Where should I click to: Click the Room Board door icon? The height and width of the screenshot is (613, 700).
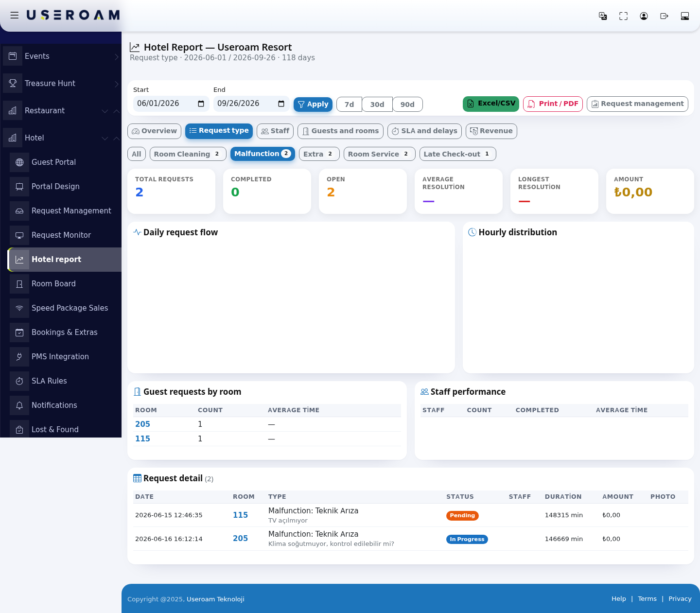[x=19, y=284]
